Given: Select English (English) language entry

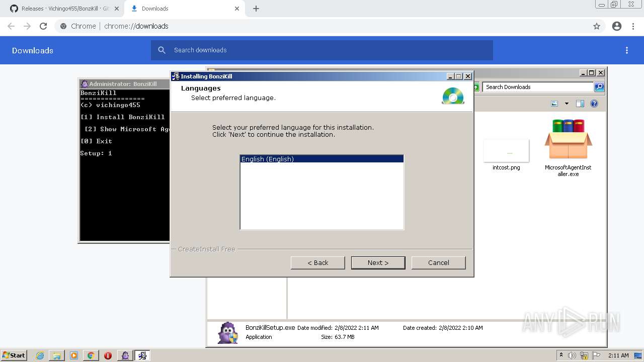Looking at the screenshot, I should (321, 159).
